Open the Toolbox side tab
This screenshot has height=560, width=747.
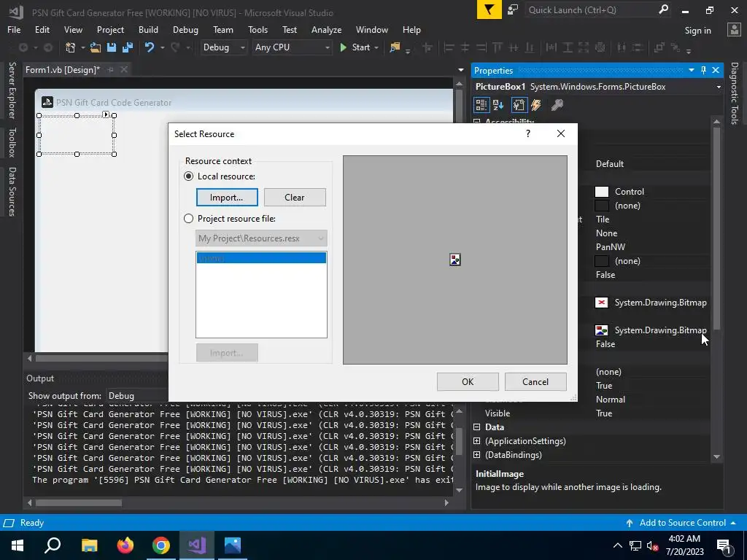click(x=12, y=142)
